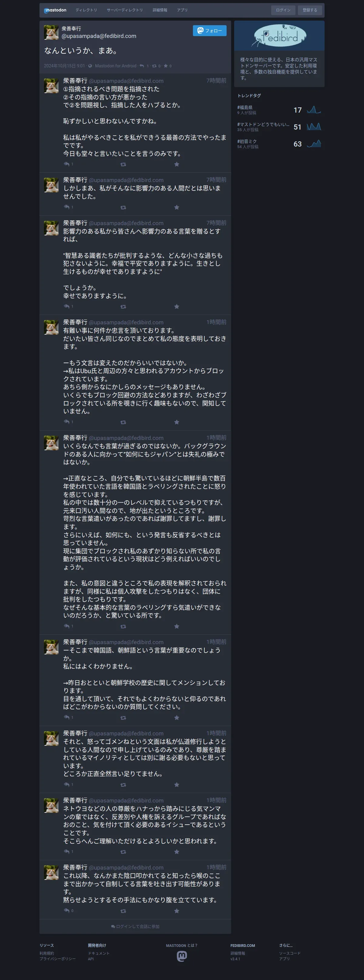
Task: Reply to the post beginning ①指摘されるべき問題
Action: (66, 164)
